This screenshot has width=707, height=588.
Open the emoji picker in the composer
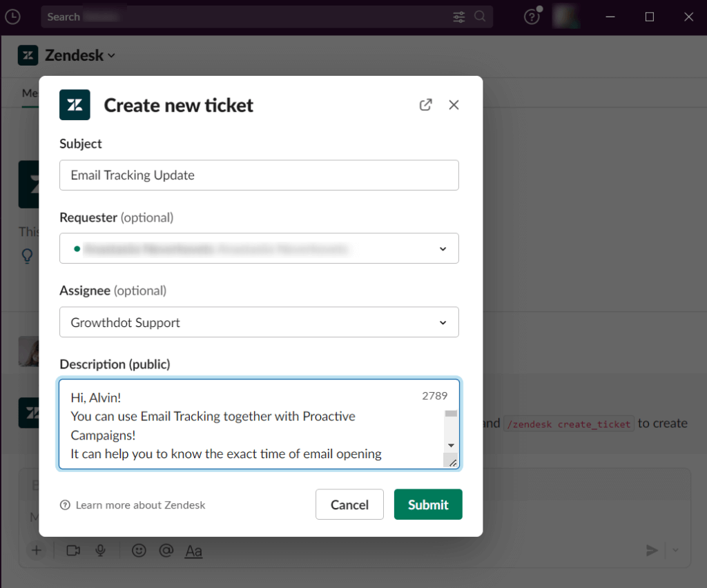[x=139, y=550]
